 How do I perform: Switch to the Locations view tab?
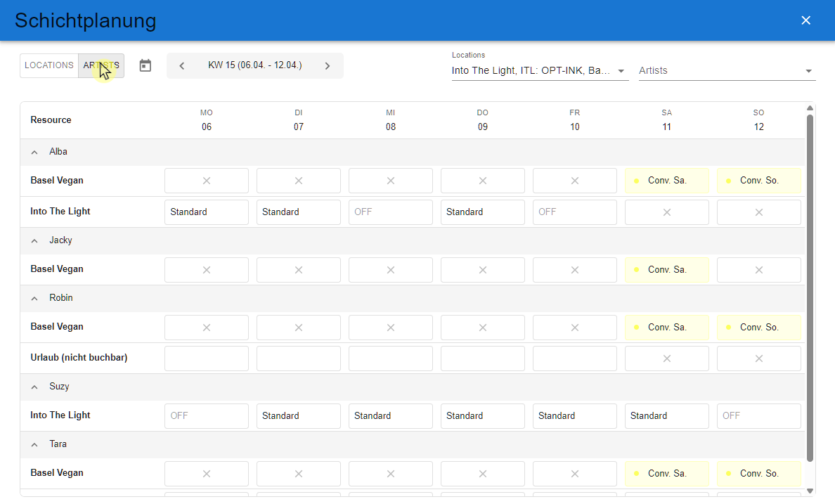point(49,65)
